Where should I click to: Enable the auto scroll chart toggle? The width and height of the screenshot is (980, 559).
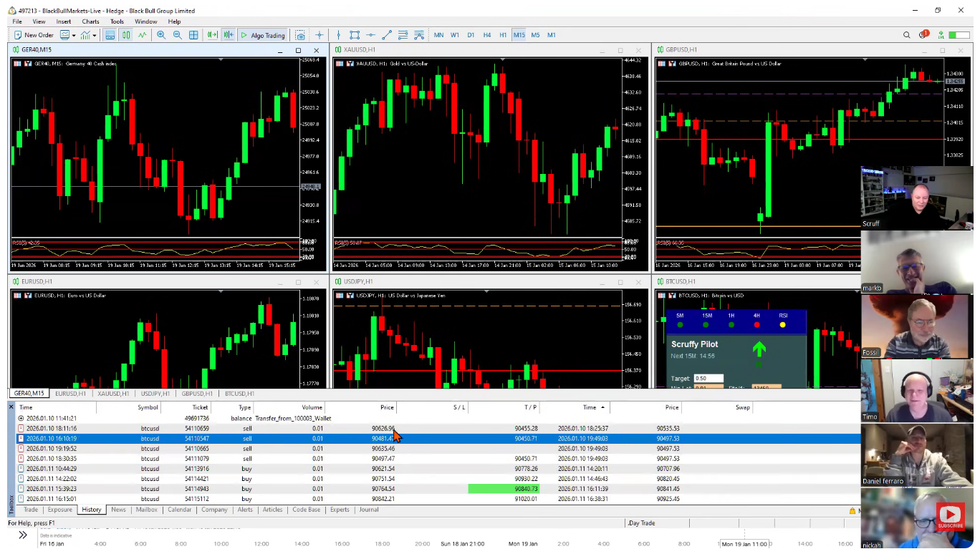(212, 35)
